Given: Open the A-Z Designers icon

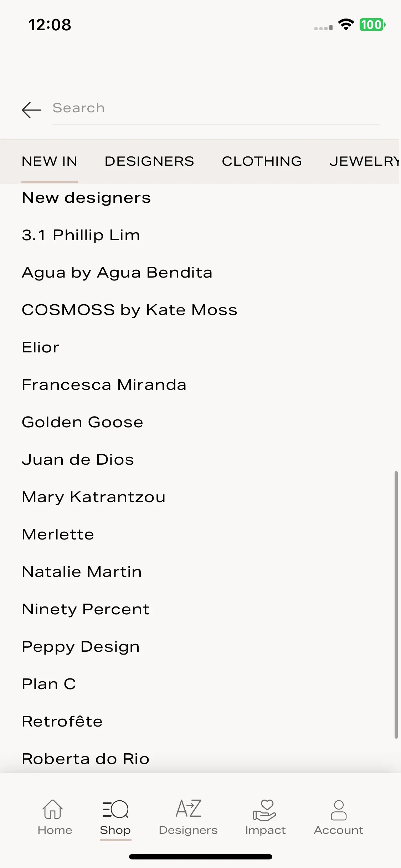Looking at the screenshot, I should [189, 808].
